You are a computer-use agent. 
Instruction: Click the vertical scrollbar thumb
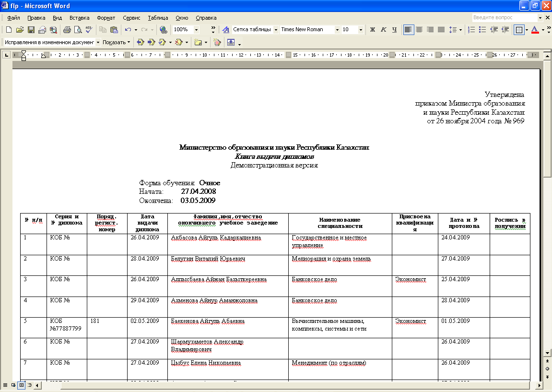[547, 119]
